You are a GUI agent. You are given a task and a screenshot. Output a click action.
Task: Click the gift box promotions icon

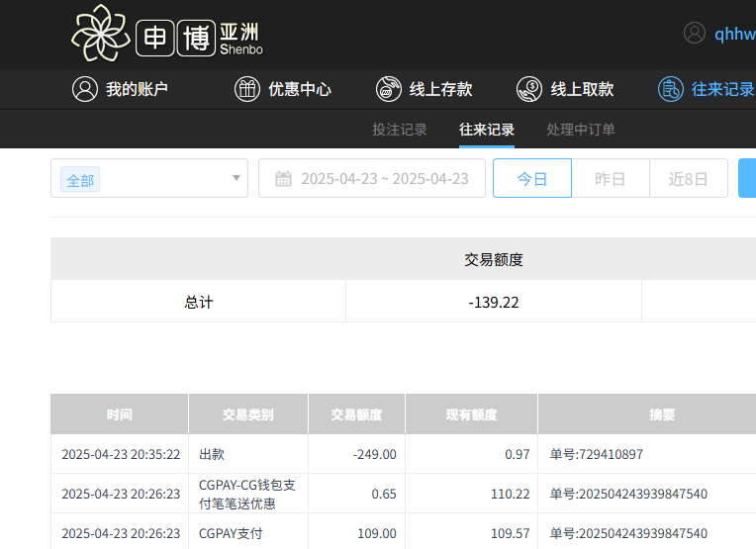click(x=246, y=89)
